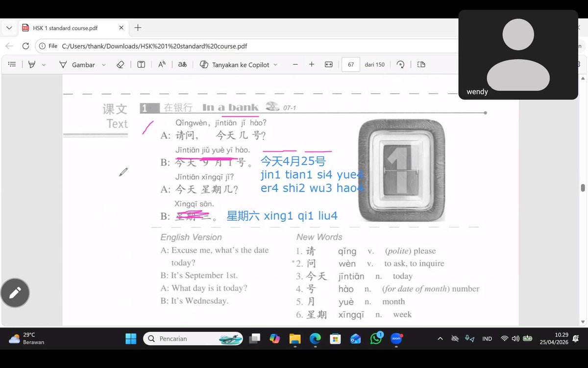This screenshot has width=588, height=368.
Task: Zoom in with the plus icon
Action: pyautogui.click(x=312, y=64)
